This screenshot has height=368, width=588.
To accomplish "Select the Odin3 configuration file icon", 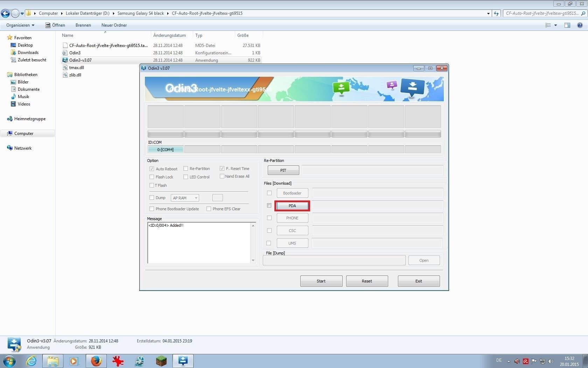I will (65, 53).
